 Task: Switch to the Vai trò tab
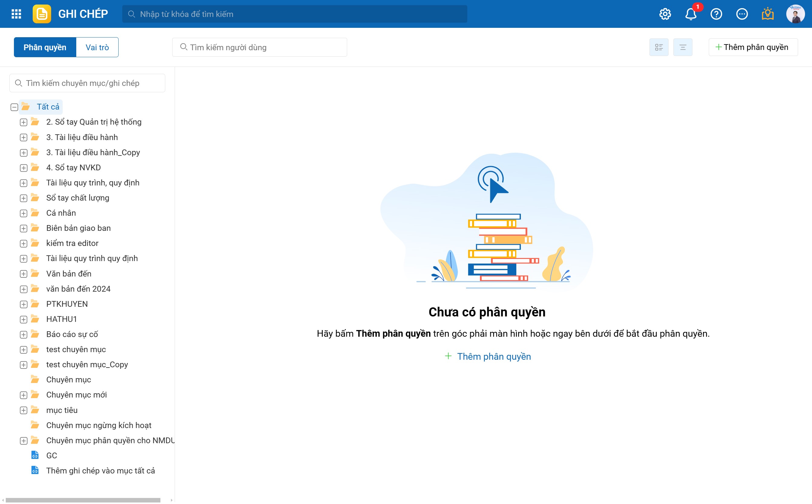(97, 47)
